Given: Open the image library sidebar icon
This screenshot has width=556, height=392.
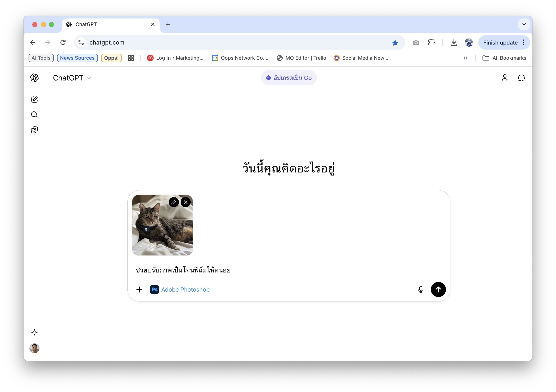Looking at the screenshot, I should coord(34,130).
